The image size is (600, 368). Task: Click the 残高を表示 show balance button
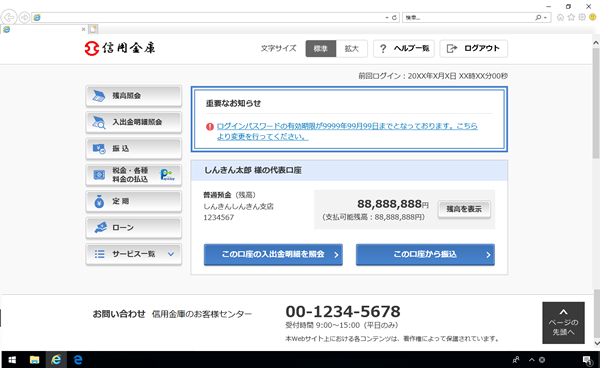464,209
